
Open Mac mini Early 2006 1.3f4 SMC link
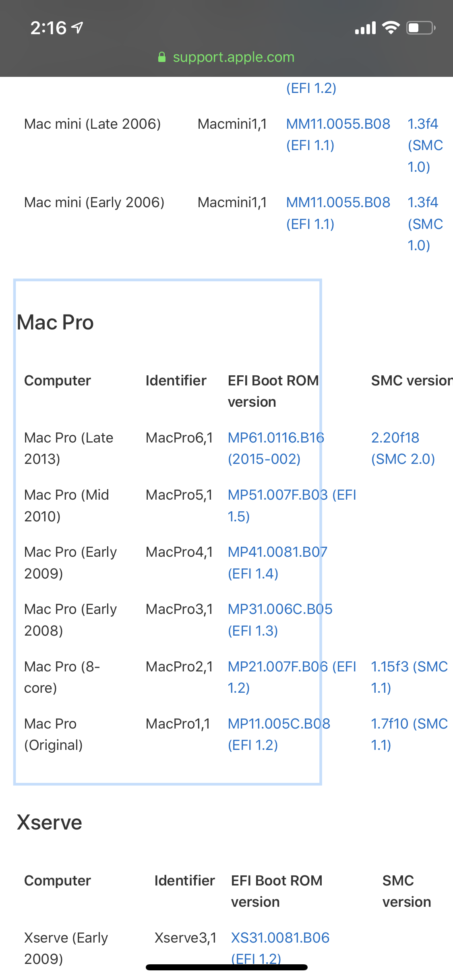[422, 203]
